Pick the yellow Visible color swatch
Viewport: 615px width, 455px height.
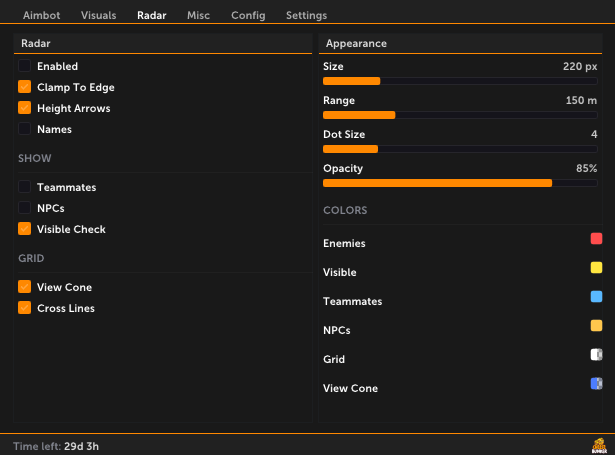pos(596,268)
